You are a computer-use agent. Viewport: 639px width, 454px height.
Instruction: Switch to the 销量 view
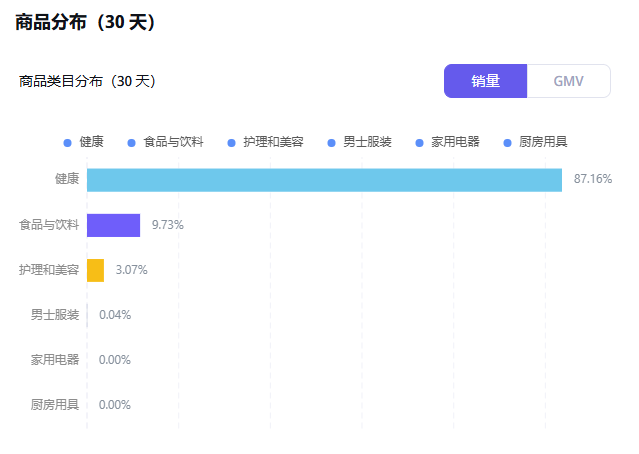pyautogui.click(x=485, y=81)
